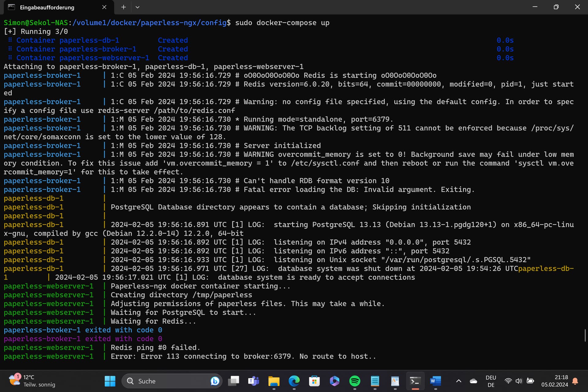Open OneDrive cloud tray icon
This screenshot has width=588, height=392.
(x=473, y=381)
